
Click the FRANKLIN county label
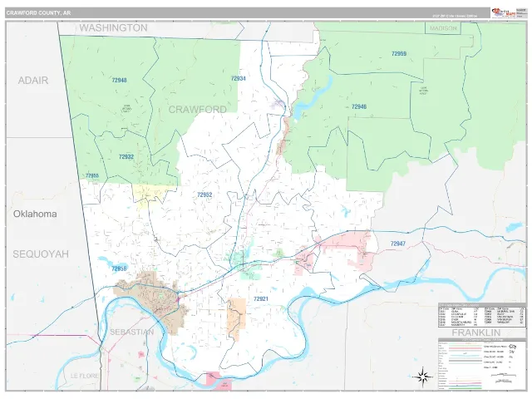476,332
